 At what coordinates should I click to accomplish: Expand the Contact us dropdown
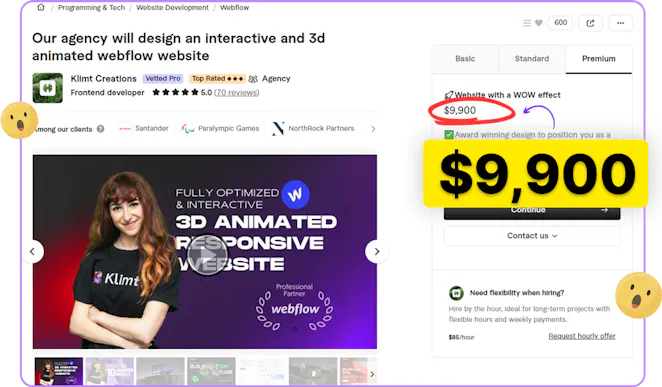click(x=532, y=236)
